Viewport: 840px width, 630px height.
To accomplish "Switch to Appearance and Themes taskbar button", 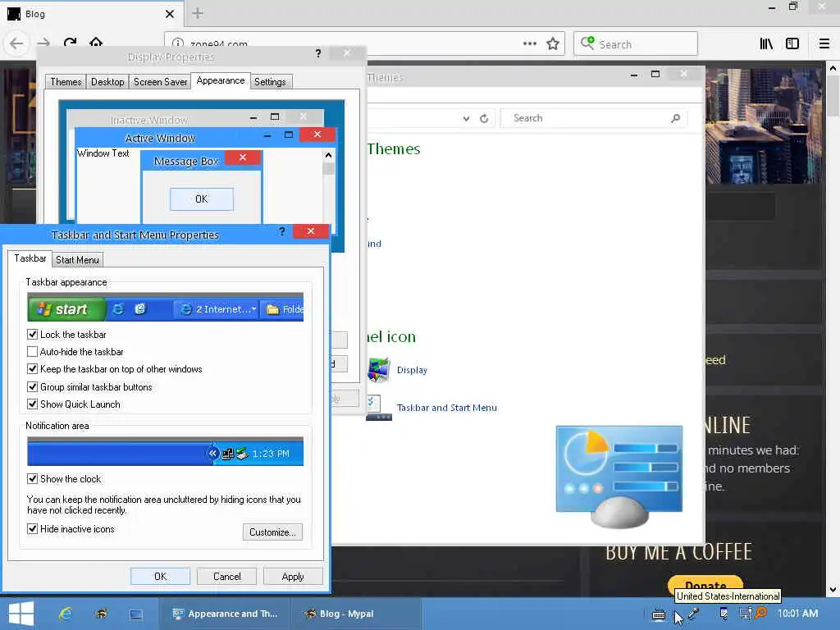I will click(x=224, y=614).
